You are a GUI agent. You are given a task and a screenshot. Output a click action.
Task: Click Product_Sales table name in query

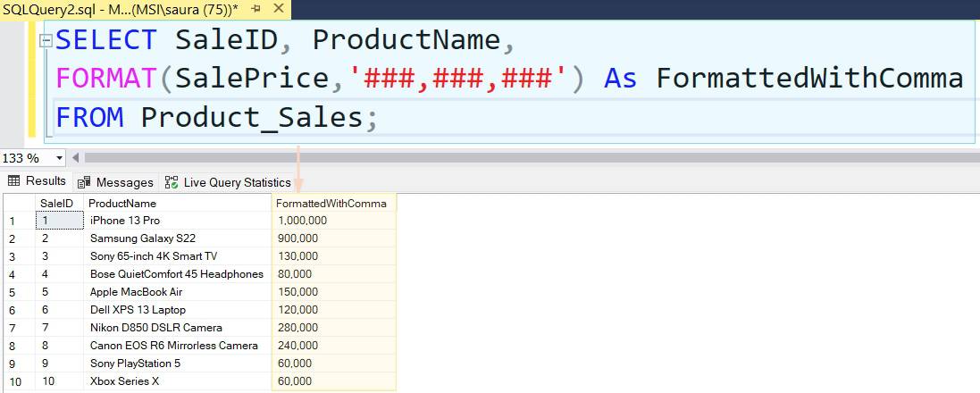pyautogui.click(x=251, y=118)
